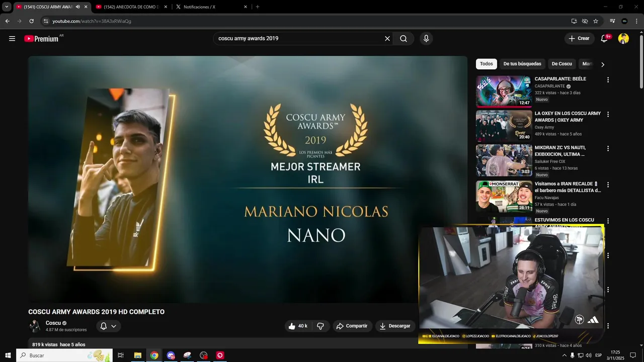Open Chrome three-dot menu
Viewport: 644px width, 362px height.
tap(636, 21)
